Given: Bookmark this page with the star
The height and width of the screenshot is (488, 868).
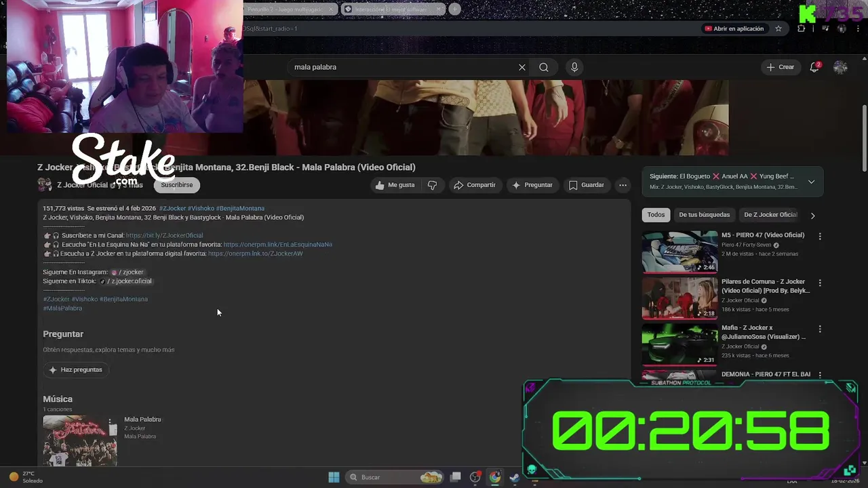Looking at the screenshot, I should pyautogui.click(x=778, y=28).
